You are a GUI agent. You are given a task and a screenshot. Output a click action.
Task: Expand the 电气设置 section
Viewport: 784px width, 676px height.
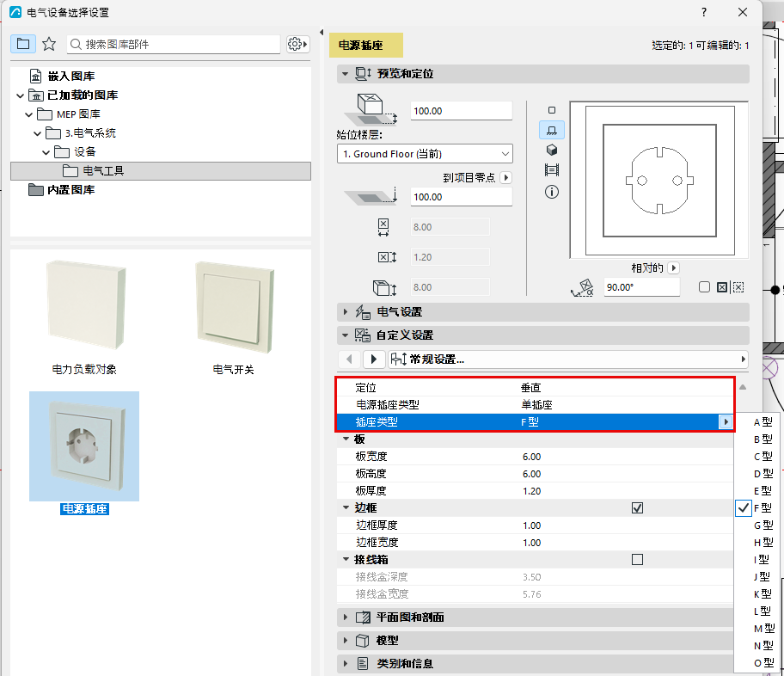tap(345, 311)
